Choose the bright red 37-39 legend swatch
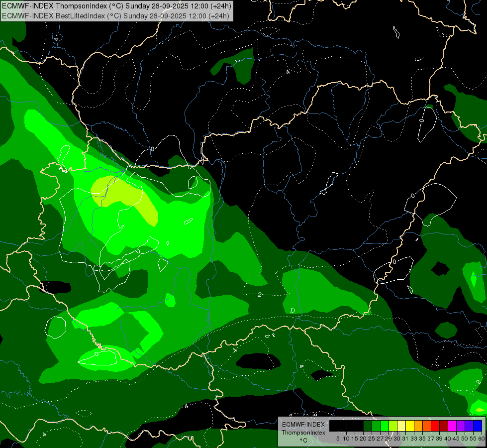The width and height of the screenshot is (487, 448). pyautogui.click(x=435, y=426)
